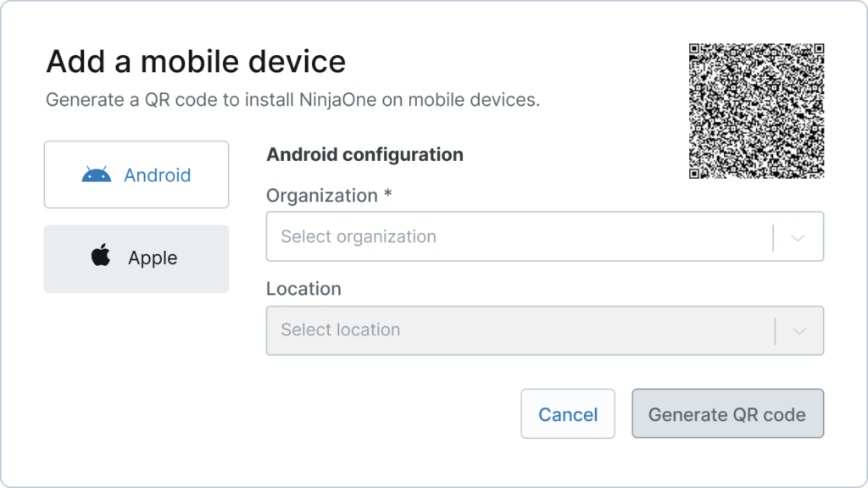Click the chevron on the Location dropdown
The image size is (868, 488).
[800, 330]
